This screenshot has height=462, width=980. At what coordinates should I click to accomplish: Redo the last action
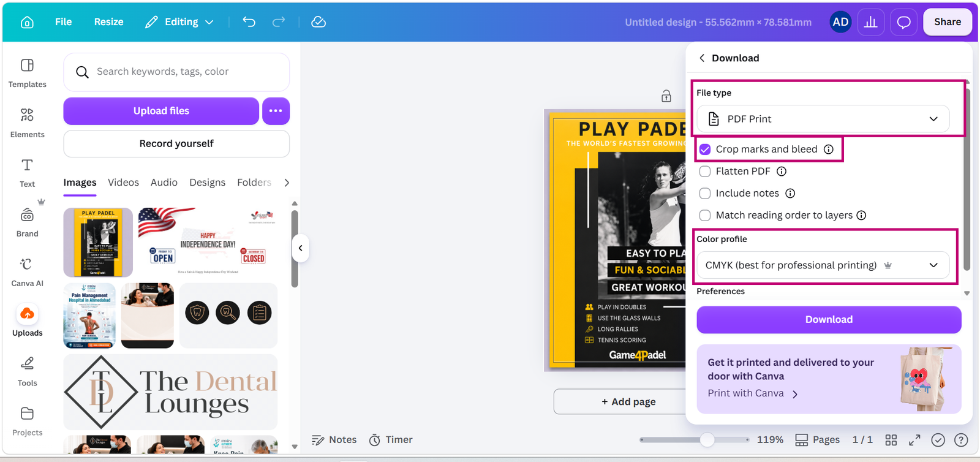tap(279, 22)
